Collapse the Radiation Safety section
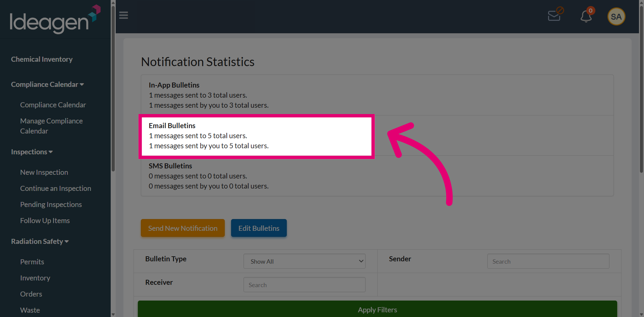644x317 pixels. click(x=40, y=242)
